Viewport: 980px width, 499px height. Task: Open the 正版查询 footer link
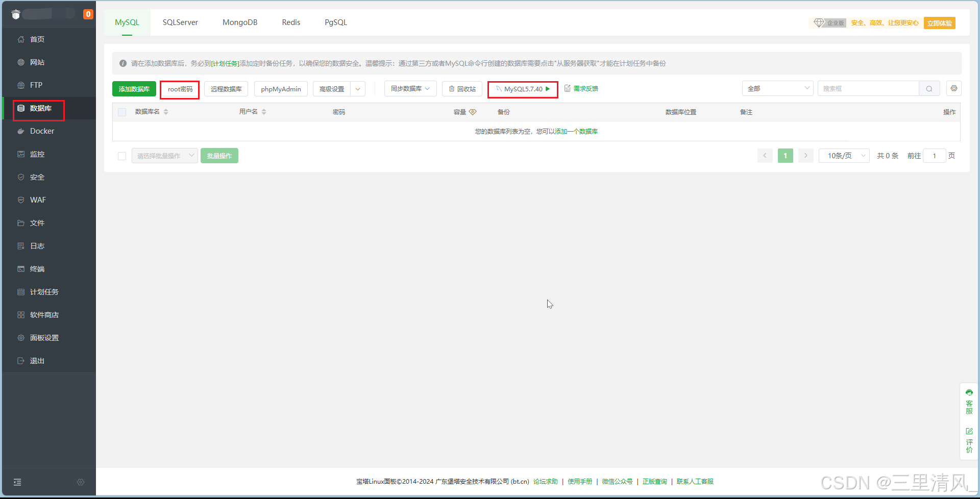pos(654,482)
